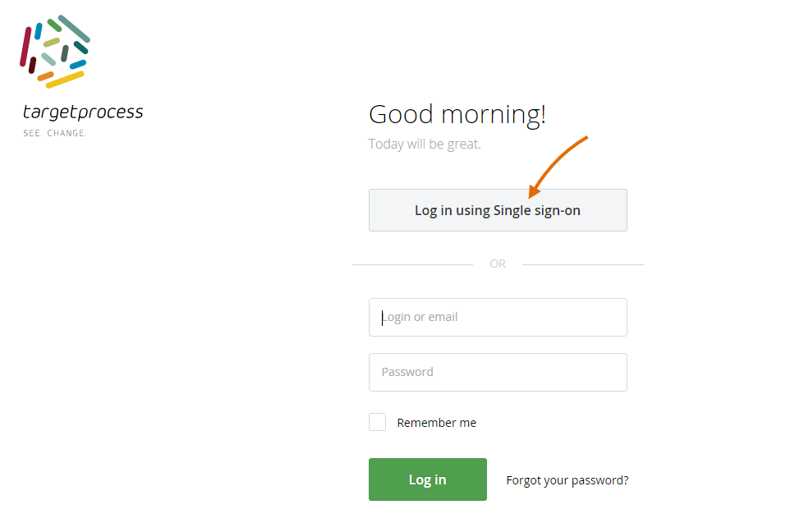The image size is (804, 532).
Task: Open the Forgot your password link
Action: (x=567, y=479)
